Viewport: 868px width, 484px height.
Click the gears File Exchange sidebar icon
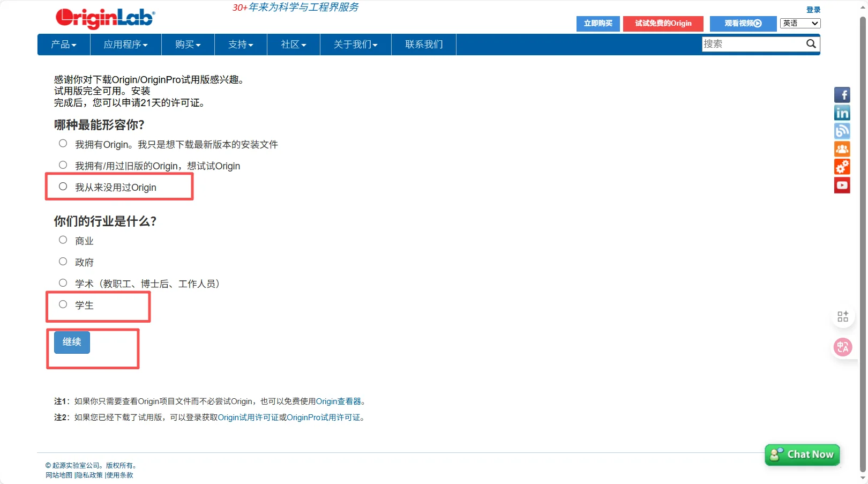coord(842,167)
